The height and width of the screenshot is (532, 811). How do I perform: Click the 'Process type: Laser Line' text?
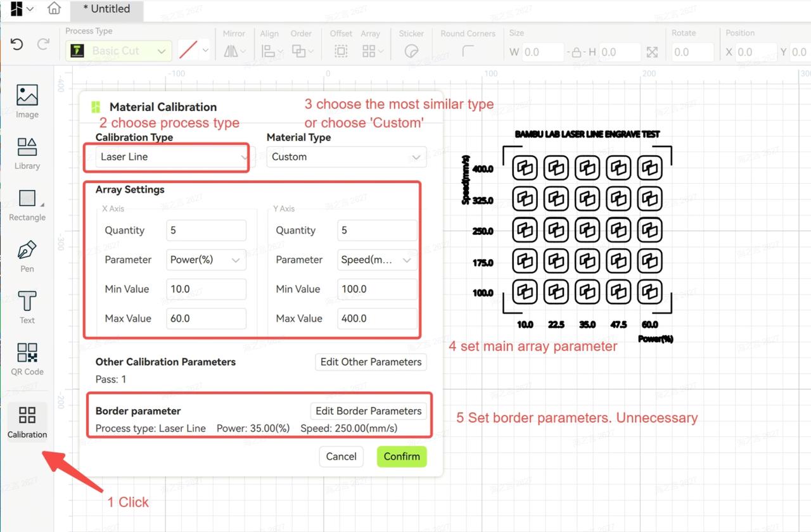[151, 428]
